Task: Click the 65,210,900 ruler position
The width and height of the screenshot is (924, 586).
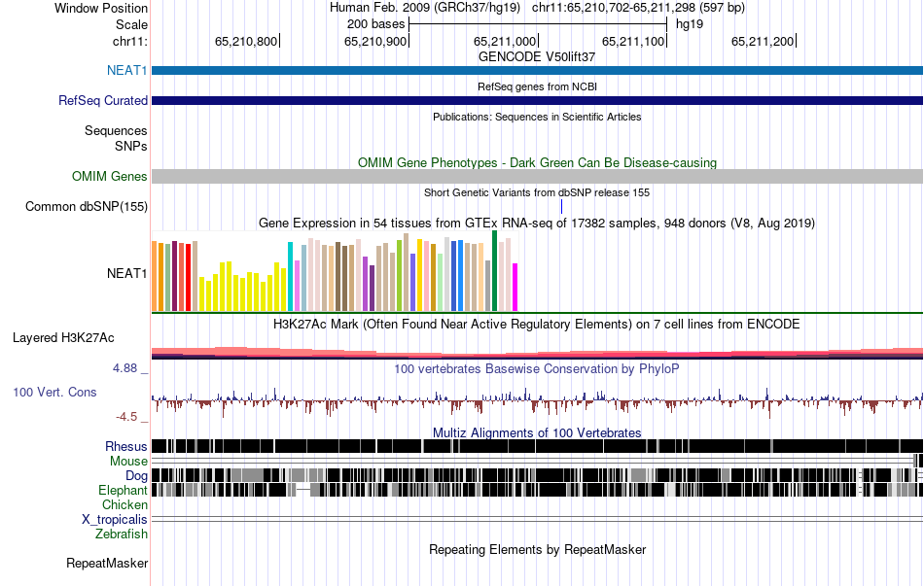Action: coord(376,41)
